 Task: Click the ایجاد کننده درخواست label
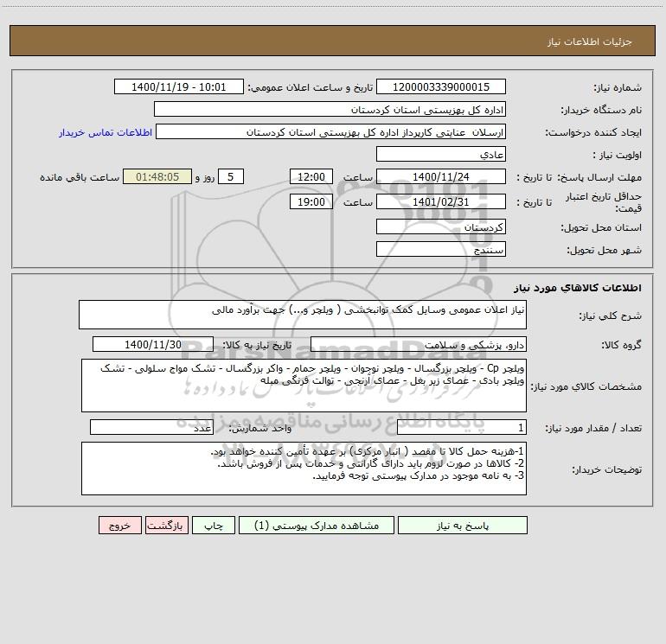(593, 133)
